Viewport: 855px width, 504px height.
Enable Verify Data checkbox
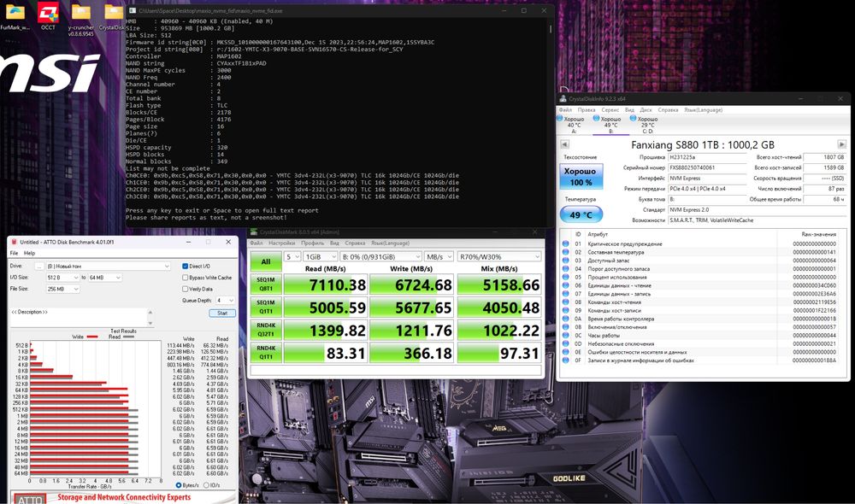pyautogui.click(x=185, y=289)
